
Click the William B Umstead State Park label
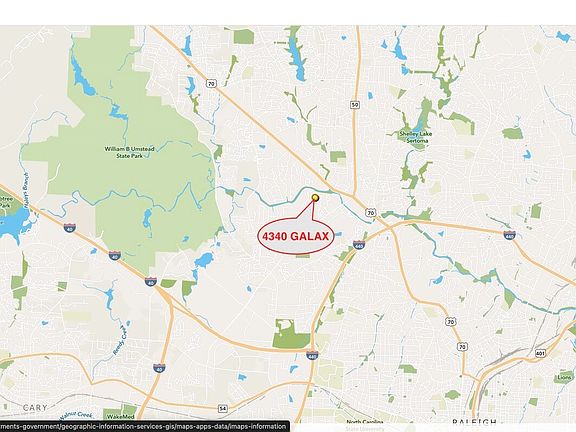pyautogui.click(x=129, y=152)
